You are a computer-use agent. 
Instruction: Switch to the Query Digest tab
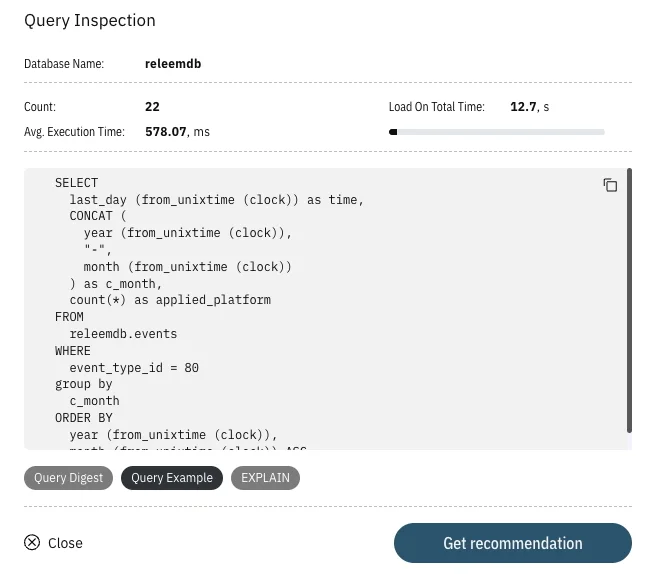click(68, 478)
